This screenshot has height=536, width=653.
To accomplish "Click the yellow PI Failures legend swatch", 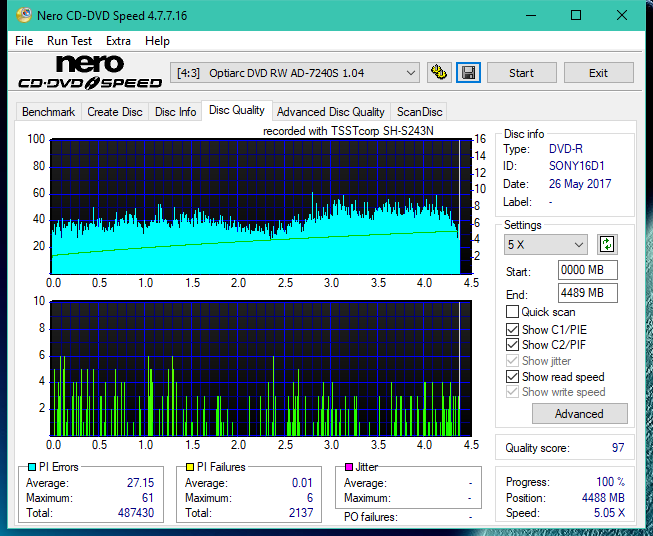I will coord(190,467).
